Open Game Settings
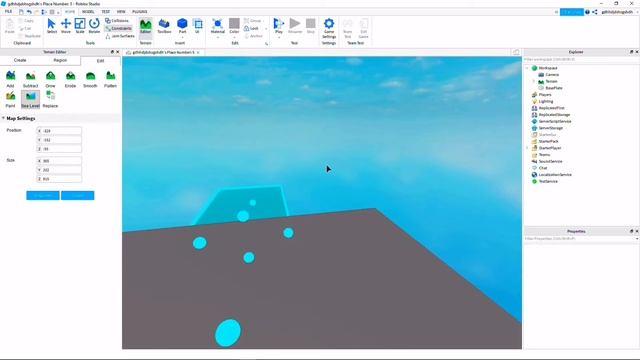 (329, 28)
